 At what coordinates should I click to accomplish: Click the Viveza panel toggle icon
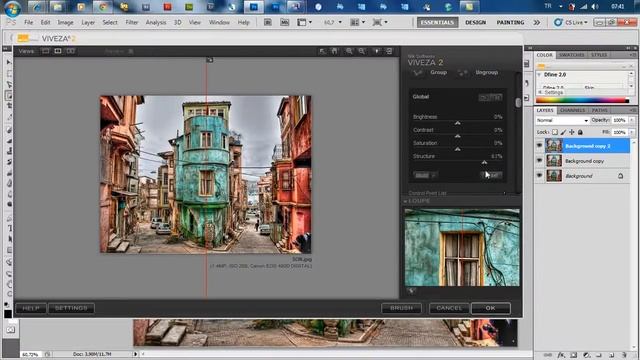point(389,51)
